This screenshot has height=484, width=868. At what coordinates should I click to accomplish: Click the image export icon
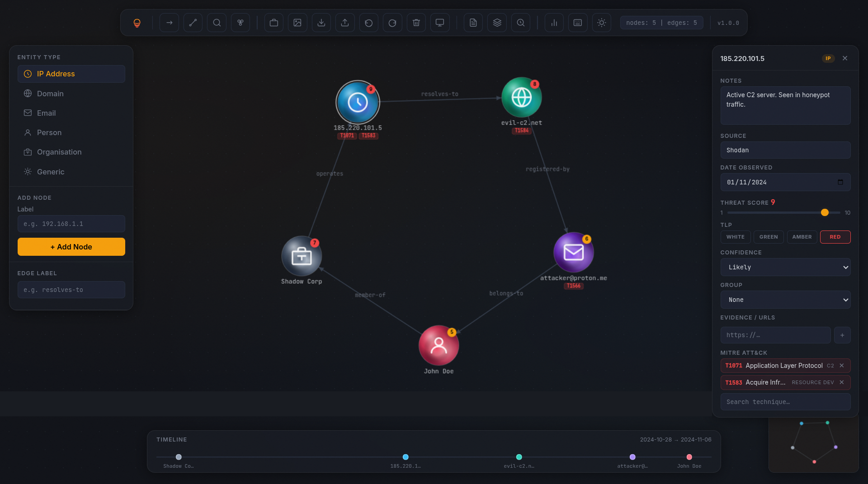pos(297,23)
